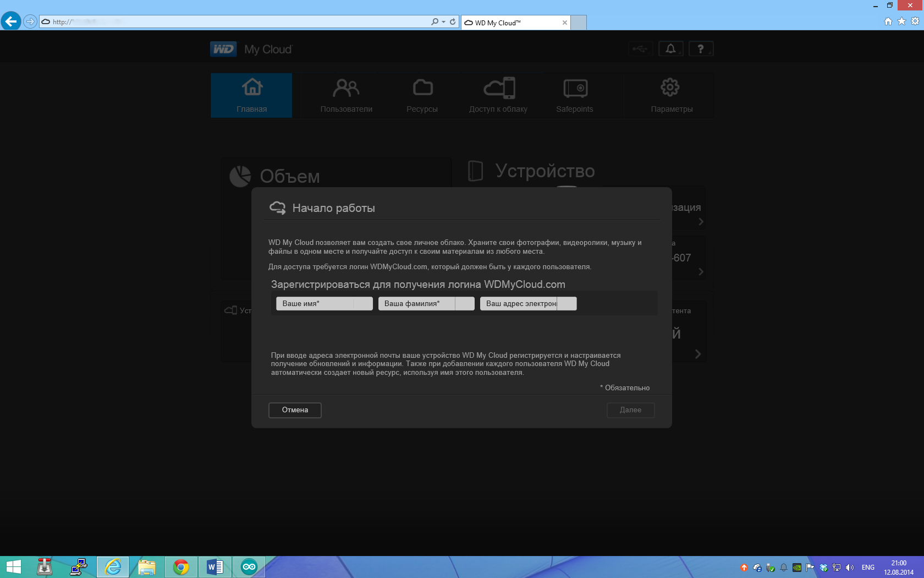The image size is (924, 578).
Task: Select the WD My Cloud browser tab
Action: click(x=515, y=23)
